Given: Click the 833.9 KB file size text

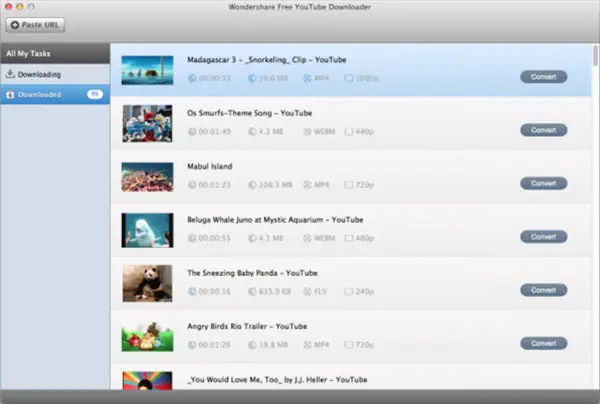Looking at the screenshot, I should [x=275, y=292].
